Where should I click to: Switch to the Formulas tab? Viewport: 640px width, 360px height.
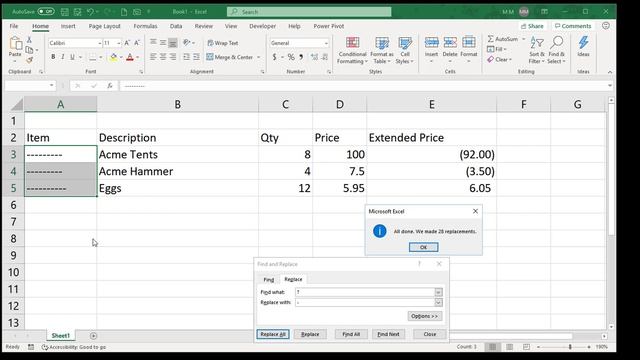[145, 26]
